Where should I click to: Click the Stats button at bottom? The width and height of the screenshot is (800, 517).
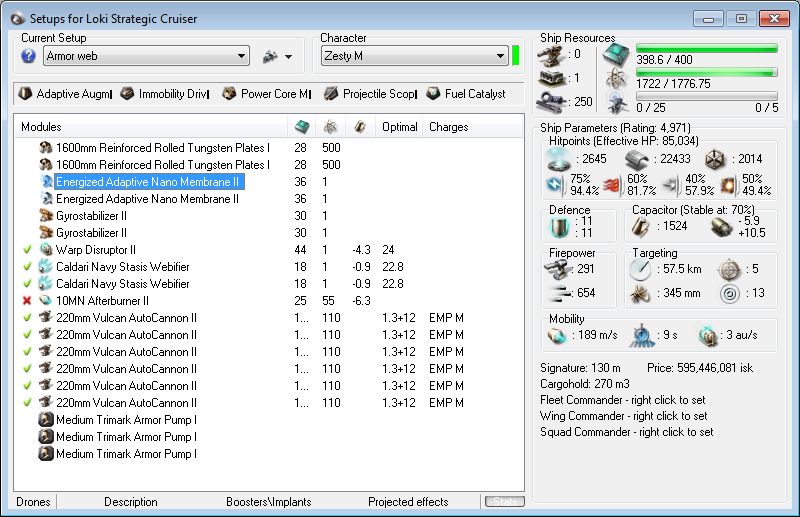[505, 501]
